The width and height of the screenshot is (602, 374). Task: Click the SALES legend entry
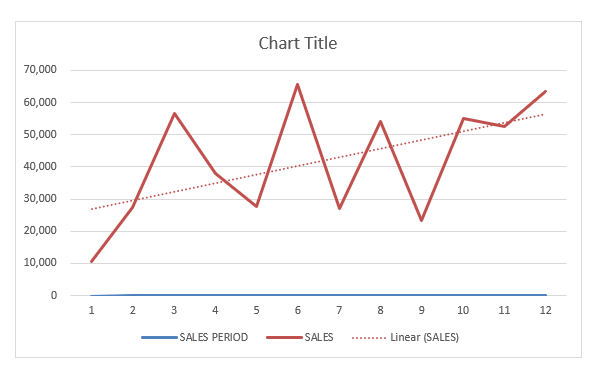[299, 337]
